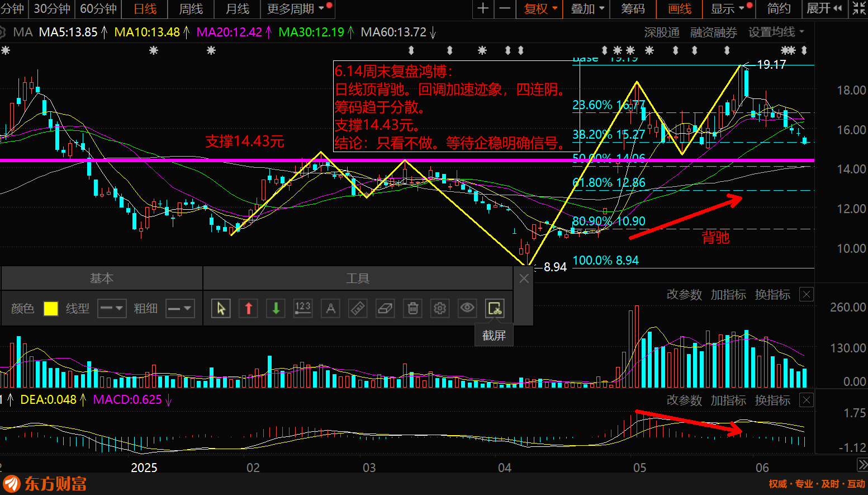Open 设置均线 moving average settings dropdown
Viewport: 868px width, 495px height.
coord(776,32)
